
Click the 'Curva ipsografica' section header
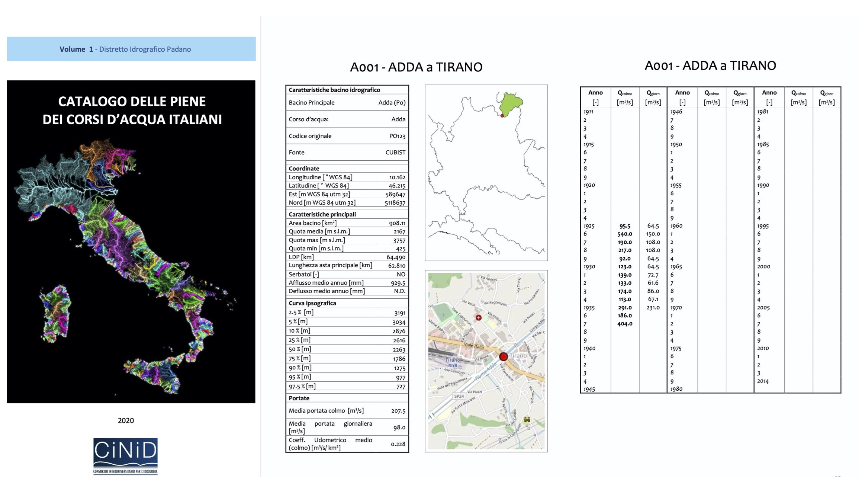coord(312,303)
